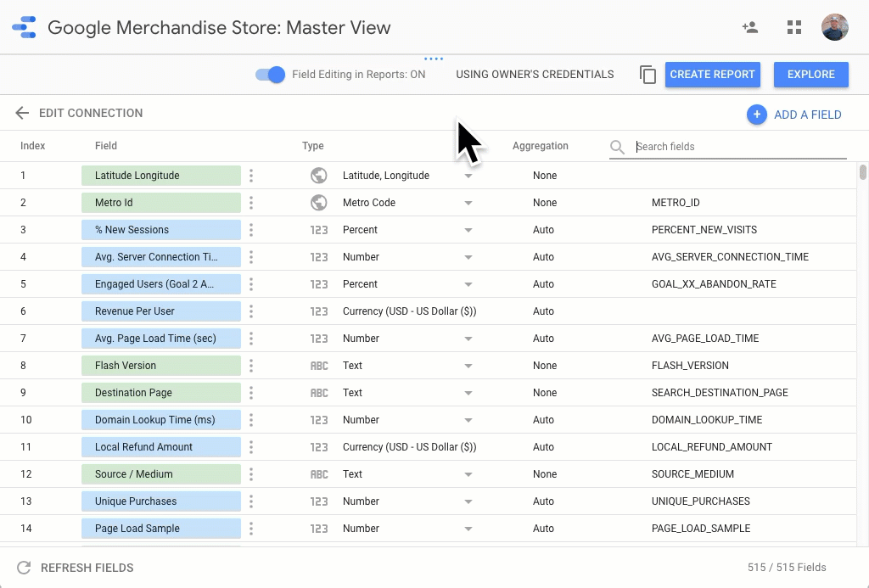869x588 pixels.
Task: Expand Number type dropdown for Page Load Sample
Action: [468, 529]
